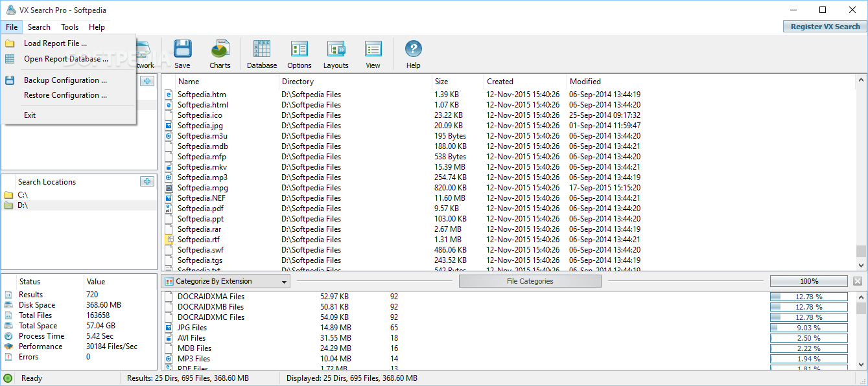Choose Restore Configuration menu entry
Image resolution: width=868 pixels, height=386 pixels.
click(x=68, y=95)
